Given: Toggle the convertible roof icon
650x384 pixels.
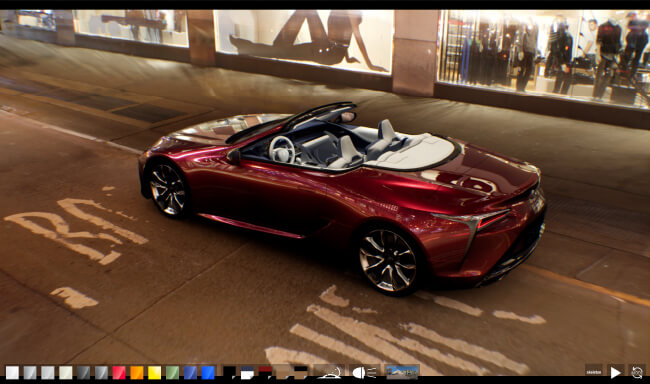Looking at the screenshot, I should pyautogui.click(x=329, y=372).
